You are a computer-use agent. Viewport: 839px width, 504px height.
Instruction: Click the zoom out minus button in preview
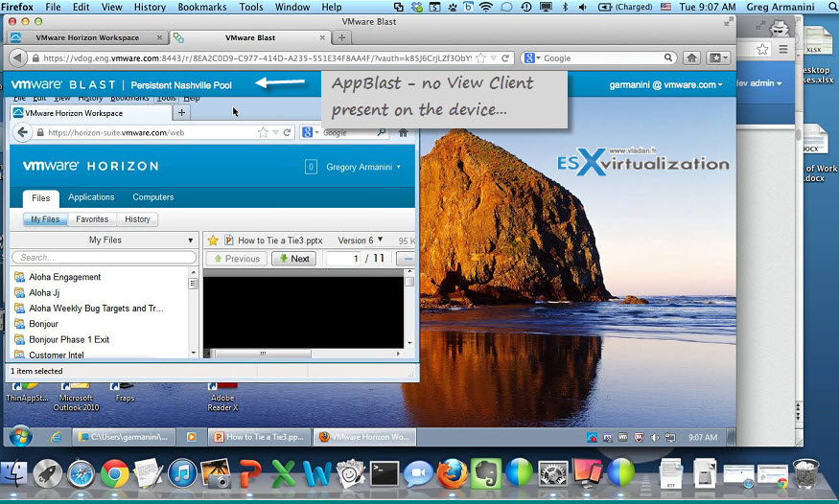(x=407, y=259)
